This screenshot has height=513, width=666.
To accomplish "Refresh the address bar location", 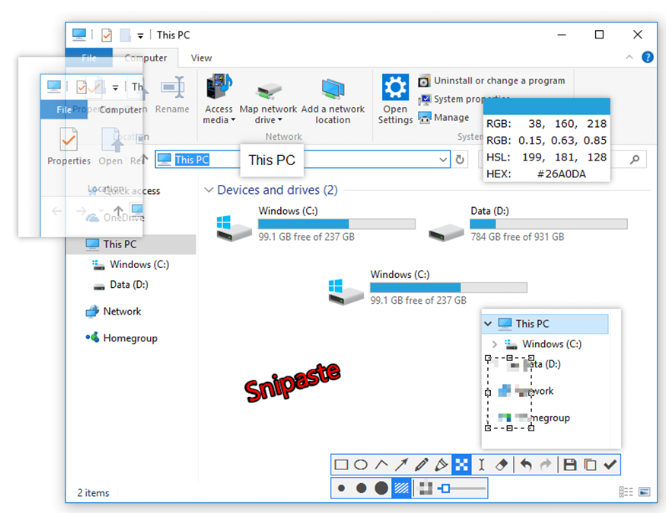I will 460,160.
